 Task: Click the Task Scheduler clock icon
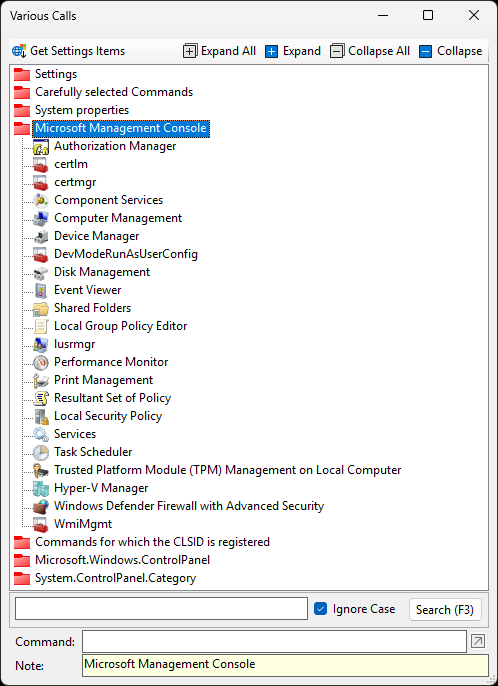[41, 452]
